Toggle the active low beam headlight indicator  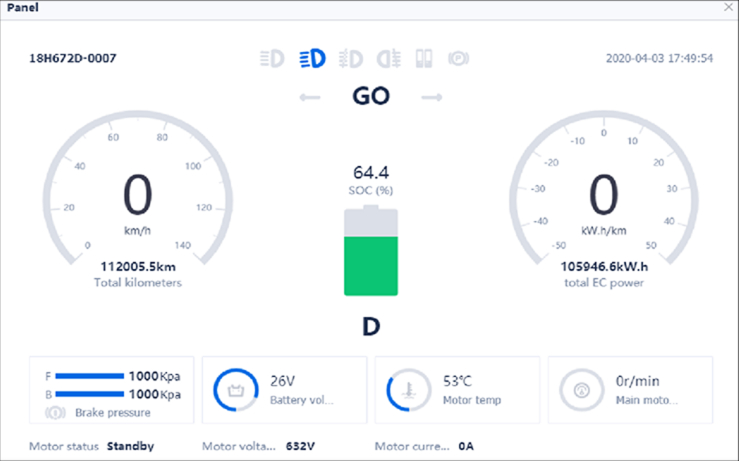point(312,58)
